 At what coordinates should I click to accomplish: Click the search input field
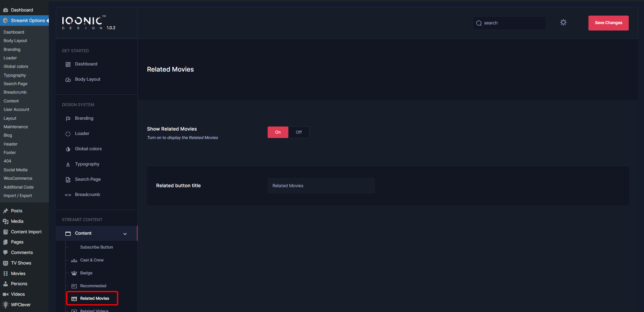click(x=510, y=23)
